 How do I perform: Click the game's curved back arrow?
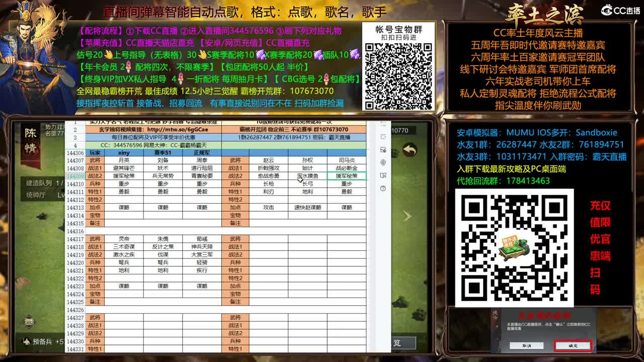[410, 150]
